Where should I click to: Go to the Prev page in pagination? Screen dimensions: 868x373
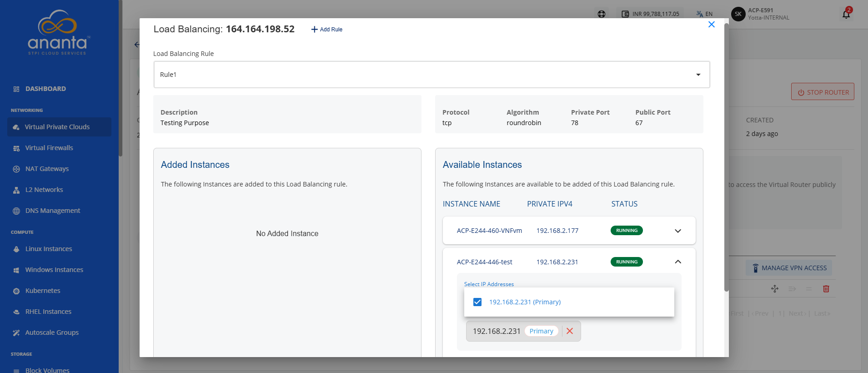click(760, 313)
